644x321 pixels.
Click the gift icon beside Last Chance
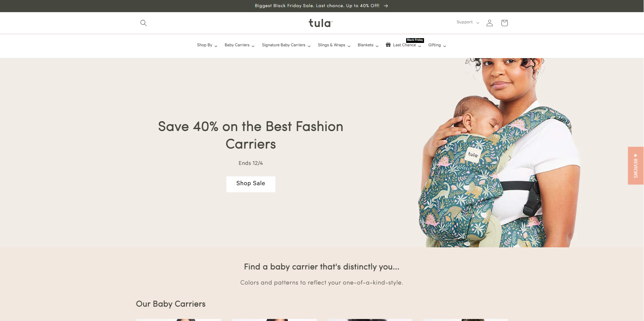coord(388,45)
